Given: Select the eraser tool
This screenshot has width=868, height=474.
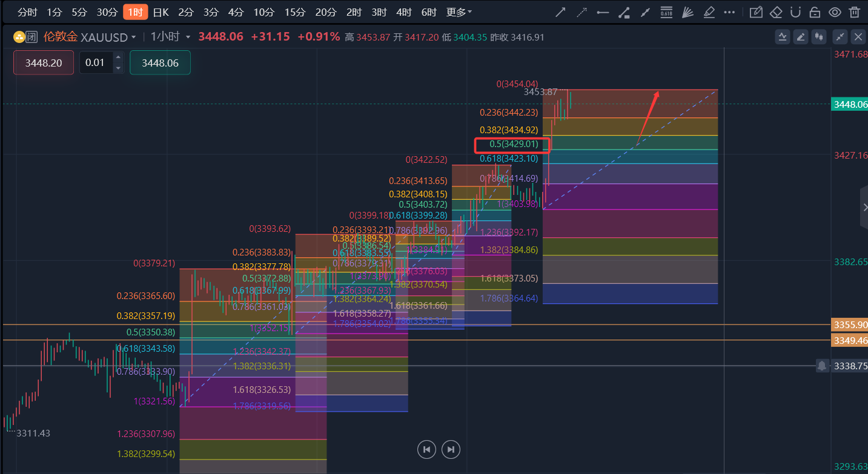Looking at the screenshot, I should (x=776, y=12).
